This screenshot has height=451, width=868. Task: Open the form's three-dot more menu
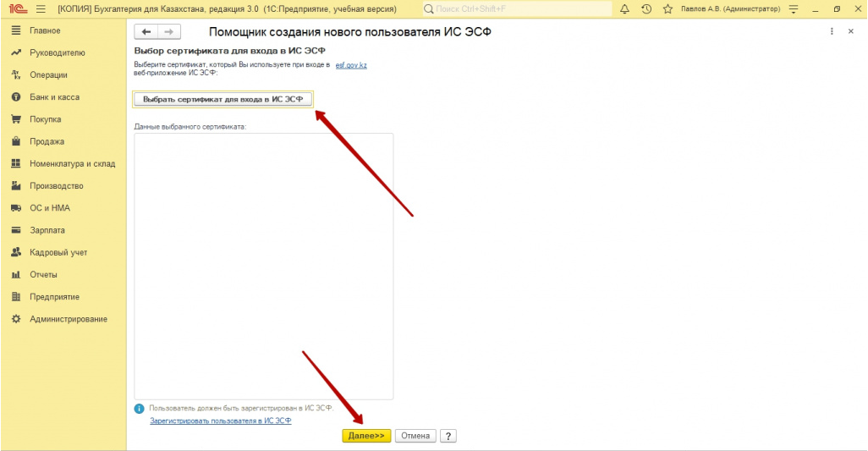click(832, 31)
